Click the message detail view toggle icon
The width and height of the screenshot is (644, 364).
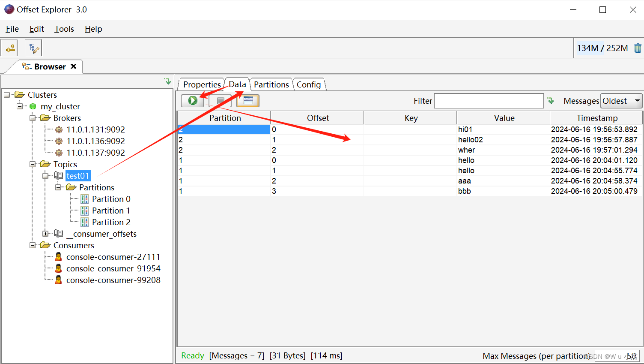click(248, 101)
